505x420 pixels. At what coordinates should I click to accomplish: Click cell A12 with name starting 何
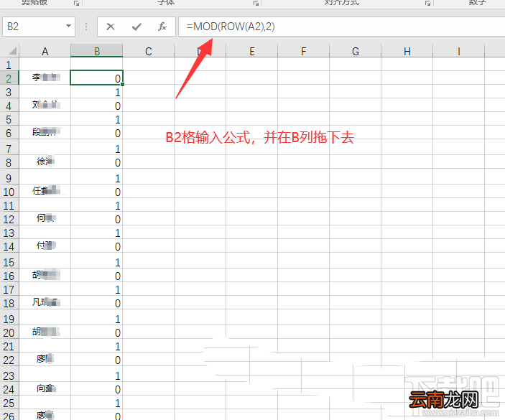(45, 218)
